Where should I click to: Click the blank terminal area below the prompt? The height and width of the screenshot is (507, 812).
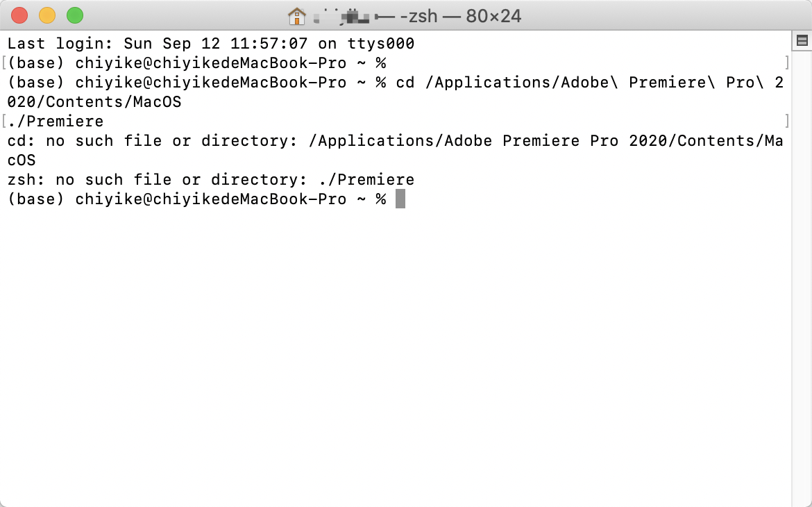(396, 347)
